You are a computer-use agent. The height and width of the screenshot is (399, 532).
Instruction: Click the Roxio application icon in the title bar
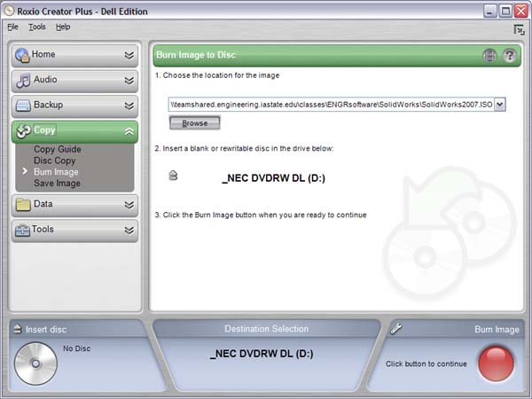pos(9,11)
